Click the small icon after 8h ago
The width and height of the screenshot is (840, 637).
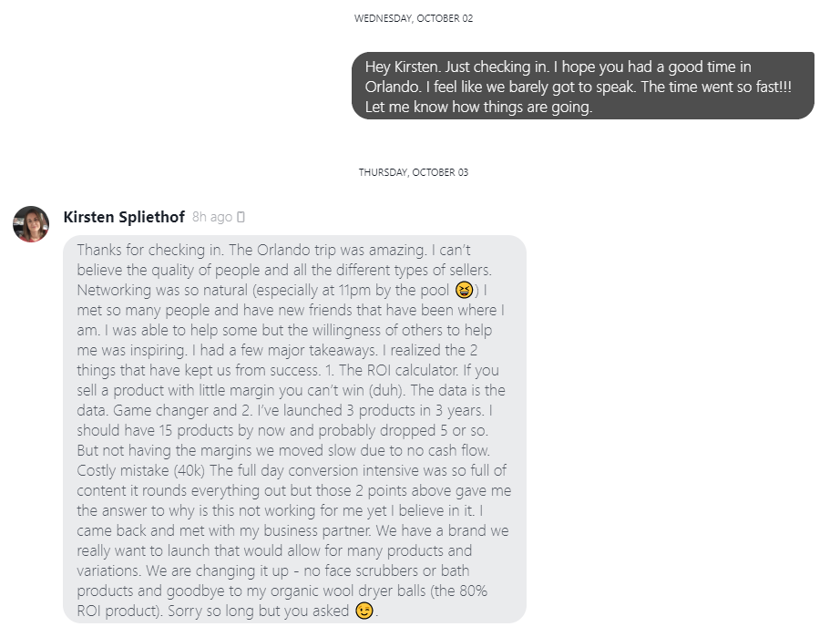click(241, 218)
